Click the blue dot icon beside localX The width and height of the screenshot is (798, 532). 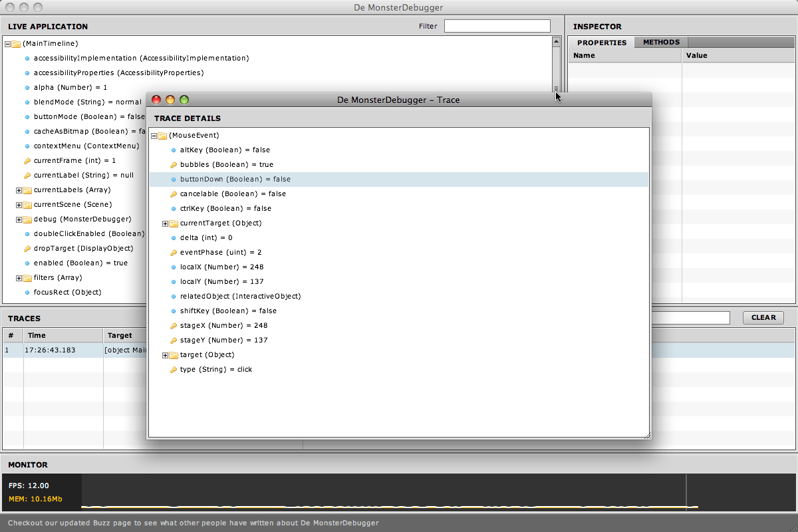[x=174, y=267]
